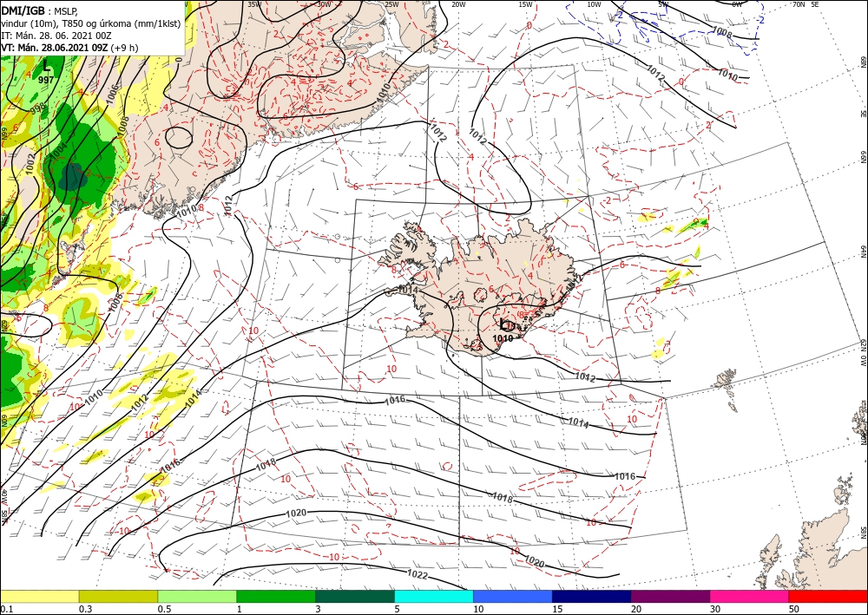Image resolution: width=868 pixels, height=615 pixels.
Task: Click the '1022' isobar label
Action: click(x=418, y=575)
